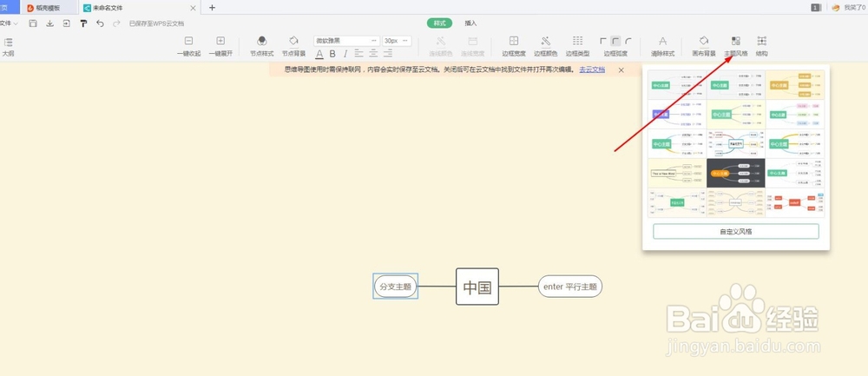The height and width of the screenshot is (376, 868).
Task: Open the 微软雅黑 font dropdown
Action: 346,41
